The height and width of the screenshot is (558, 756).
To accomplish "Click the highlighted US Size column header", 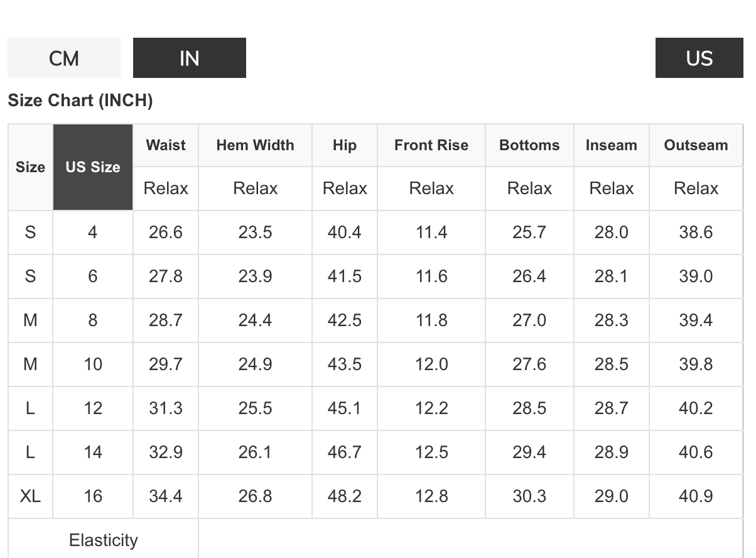I will click(x=93, y=167).
